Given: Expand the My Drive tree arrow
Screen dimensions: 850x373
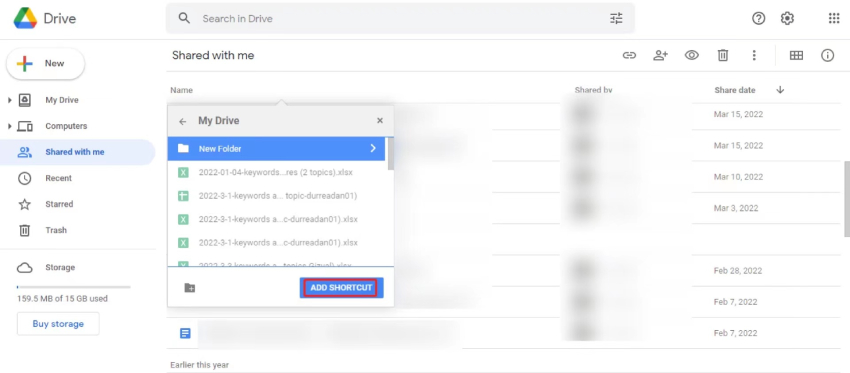Looking at the screenshot, I should pos(9,100).
